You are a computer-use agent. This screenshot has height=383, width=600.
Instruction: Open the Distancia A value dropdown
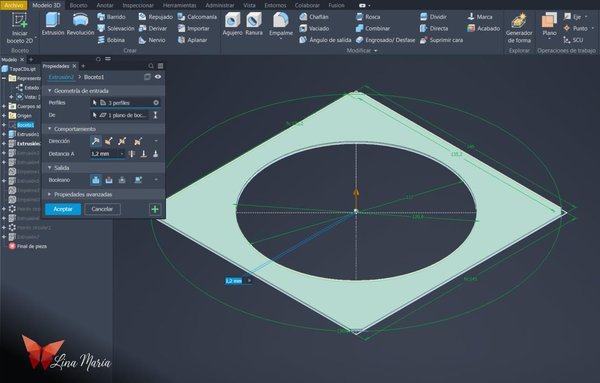tap(122, 154)
